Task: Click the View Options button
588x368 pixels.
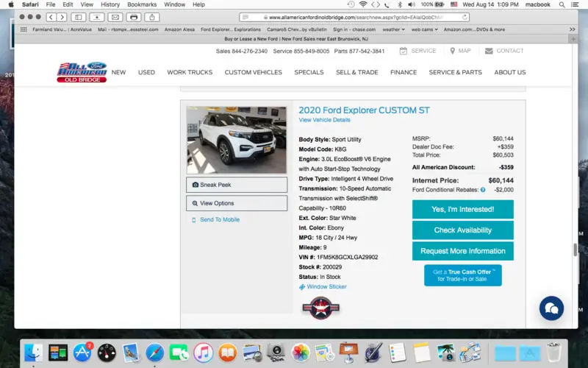Action: [x=237, y=203]
